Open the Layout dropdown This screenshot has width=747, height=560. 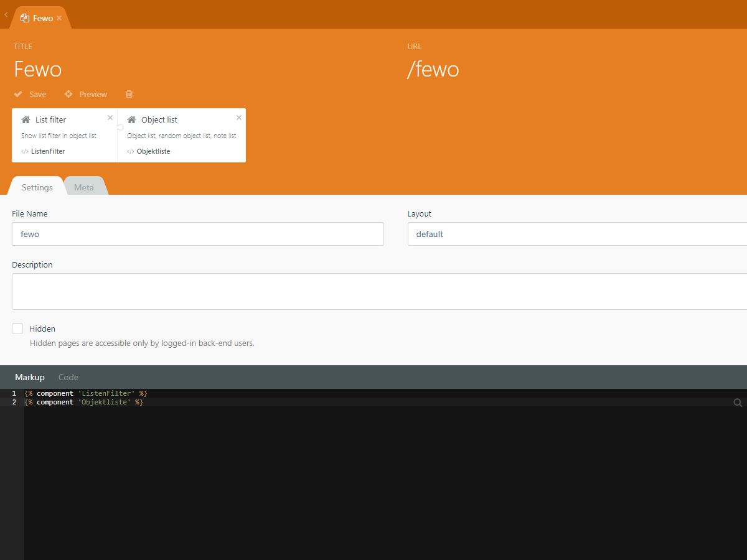coord(577,234)
